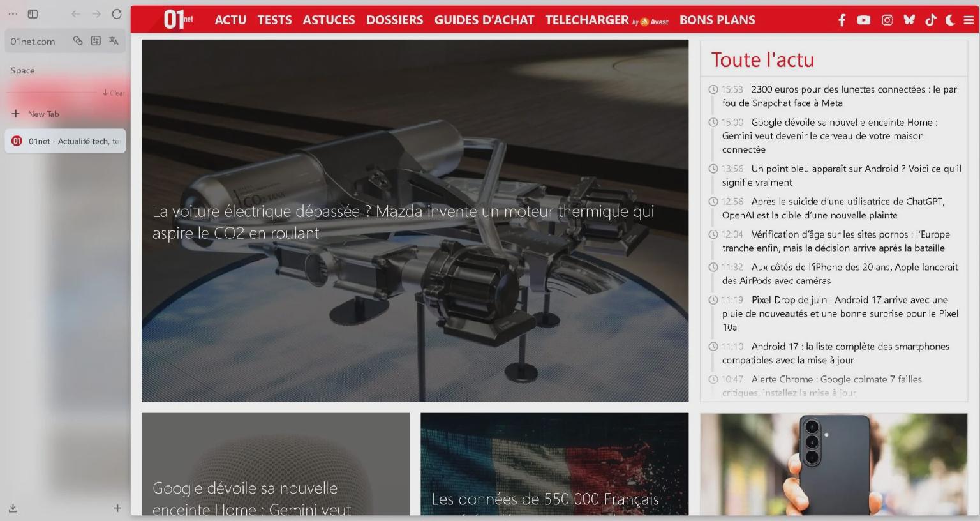Open the browser three-dots menu
980x521 pixels.
pos(13,14)
